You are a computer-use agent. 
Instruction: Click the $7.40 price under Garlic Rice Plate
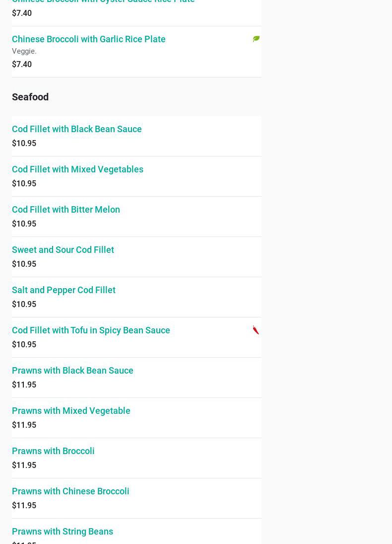click(22, 65)
